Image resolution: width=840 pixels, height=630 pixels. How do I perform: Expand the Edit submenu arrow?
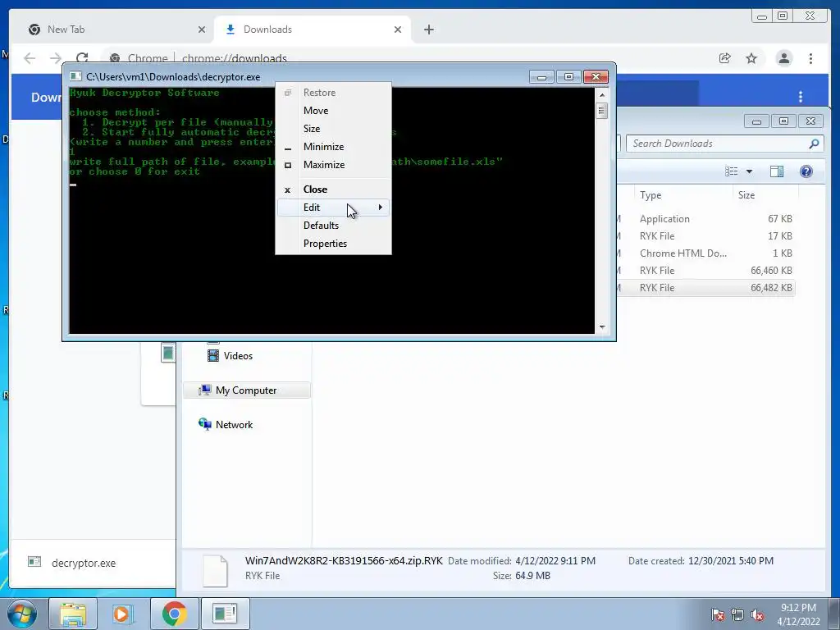381,208
